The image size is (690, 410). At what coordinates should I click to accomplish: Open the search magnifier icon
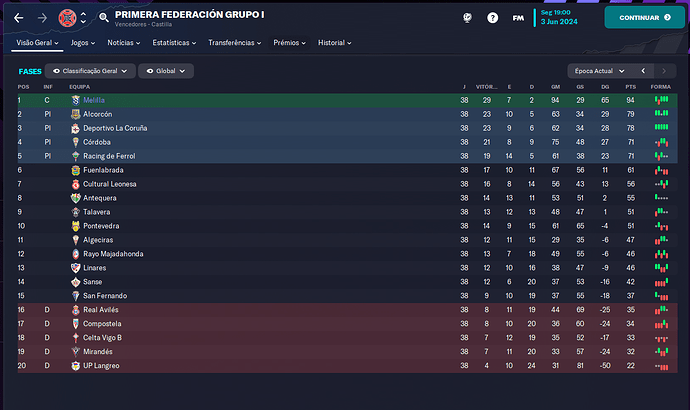(103, 18)
